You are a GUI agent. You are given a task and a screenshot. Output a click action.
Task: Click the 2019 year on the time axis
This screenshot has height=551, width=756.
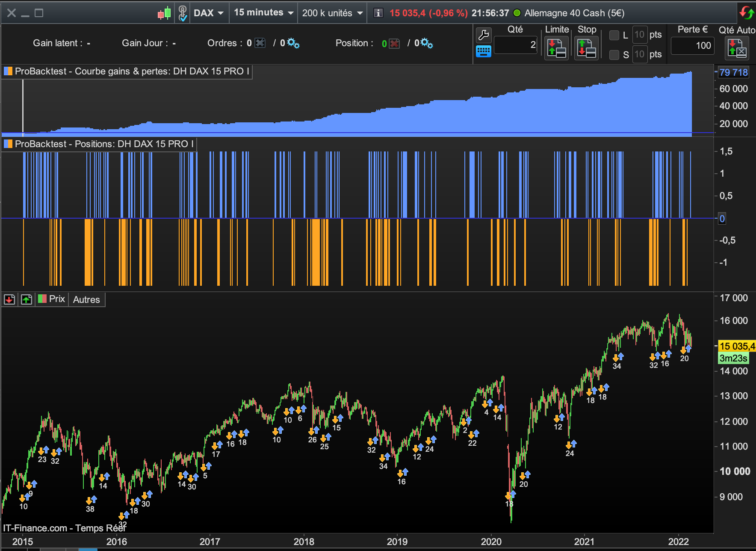click(397, 542)
